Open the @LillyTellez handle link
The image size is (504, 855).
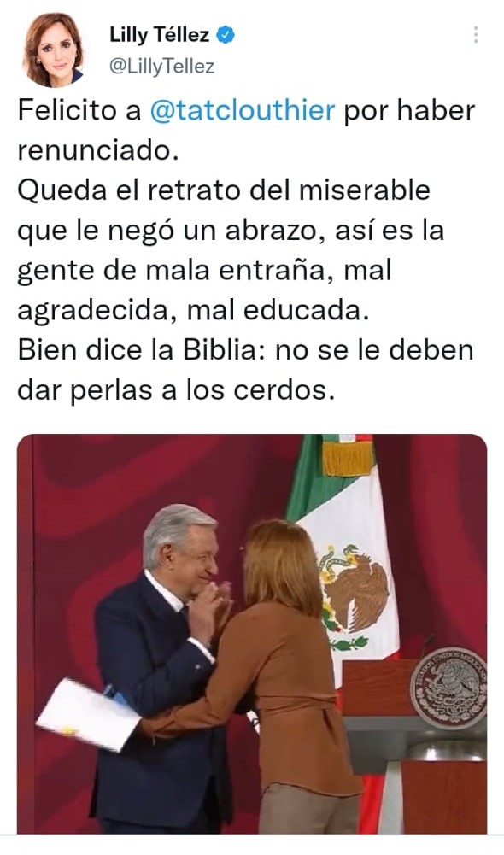(162, 66)
